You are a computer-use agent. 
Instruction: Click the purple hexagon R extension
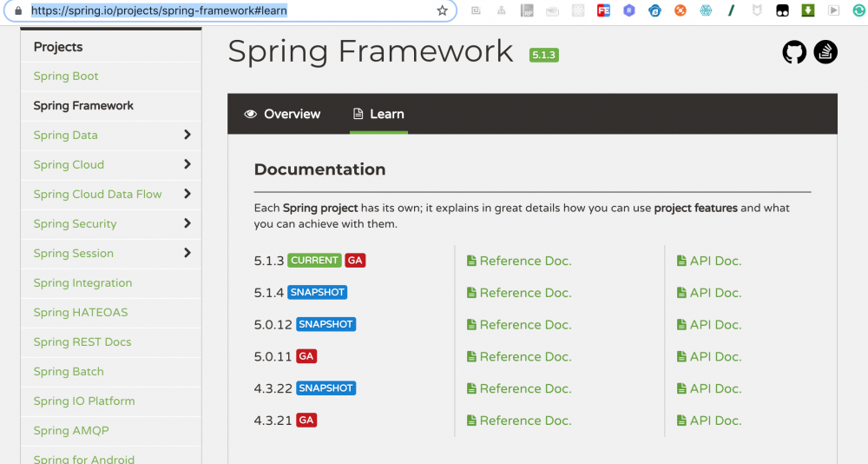point(629,10)
